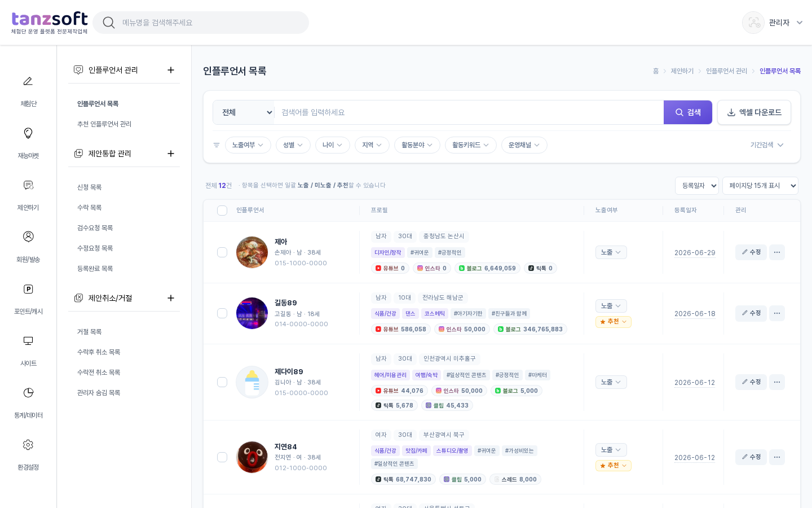The image size is (812, 508).
Task: Click 수정 button for 제다이89
Action: 751,382
